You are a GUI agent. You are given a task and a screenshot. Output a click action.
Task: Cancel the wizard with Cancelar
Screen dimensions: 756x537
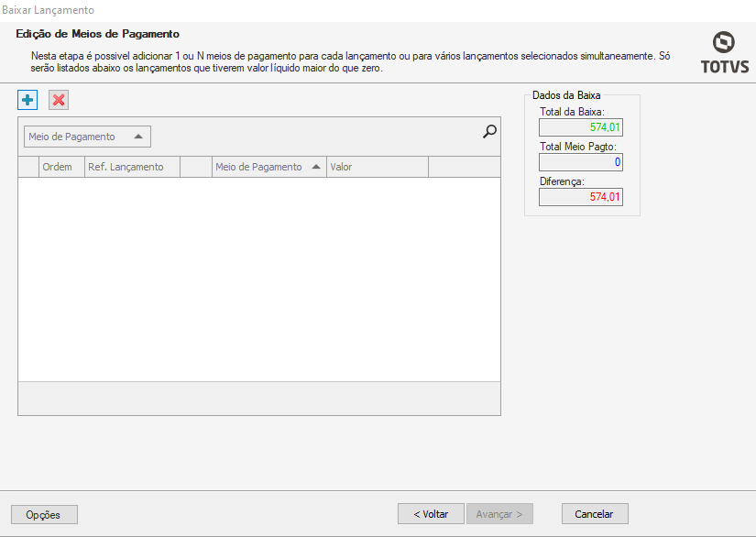point(594,514)
